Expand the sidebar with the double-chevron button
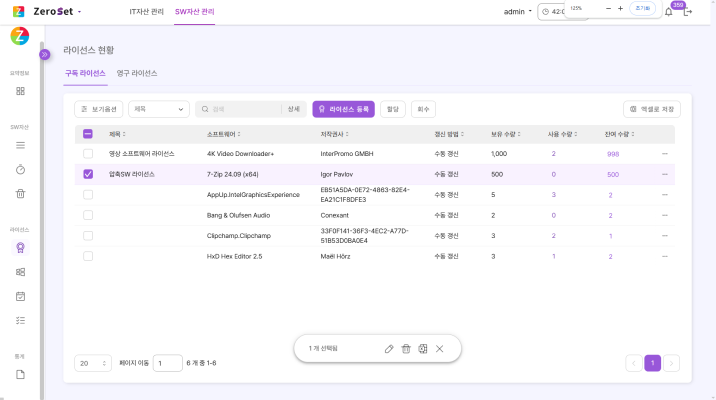 click(x=44, y=54)
